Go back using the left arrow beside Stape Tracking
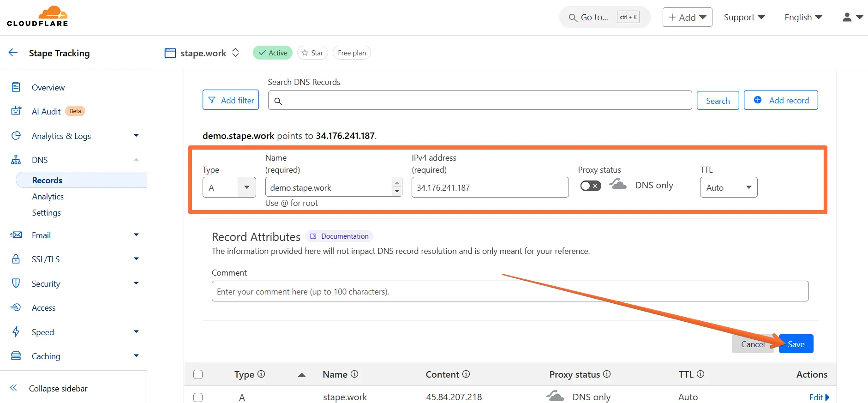The height and width of the screenshot is (403, 868). tap(13, 53)
